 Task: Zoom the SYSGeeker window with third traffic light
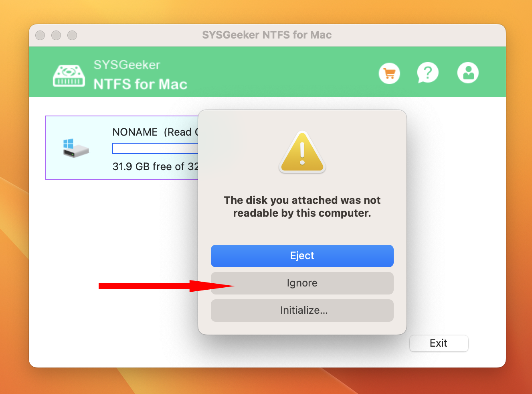tap(72, 35)
